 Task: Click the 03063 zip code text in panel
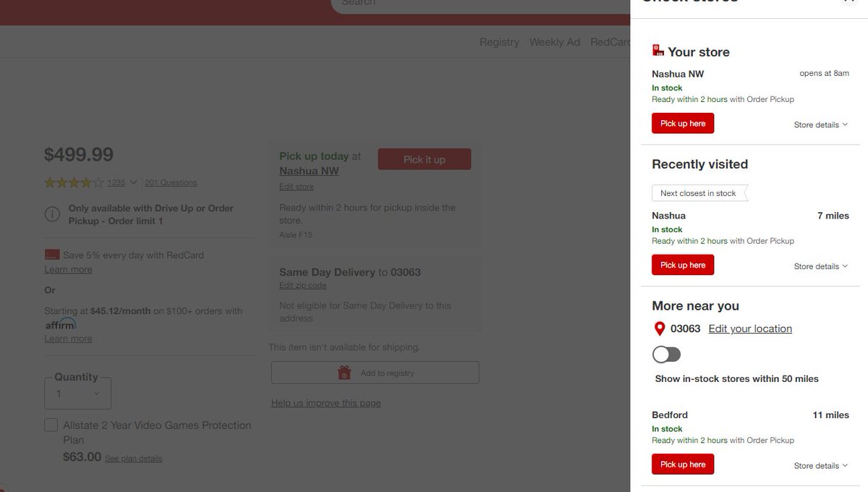tap(686, 328)
